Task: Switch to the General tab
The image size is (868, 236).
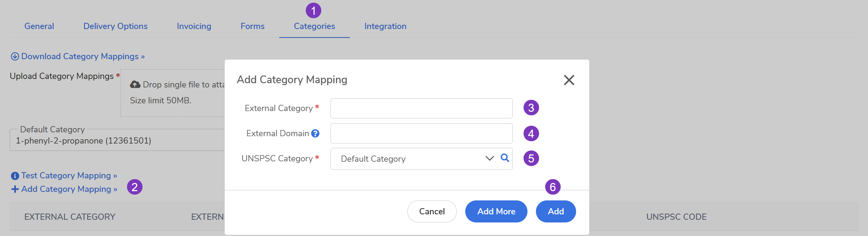Action: pos(39,26)
